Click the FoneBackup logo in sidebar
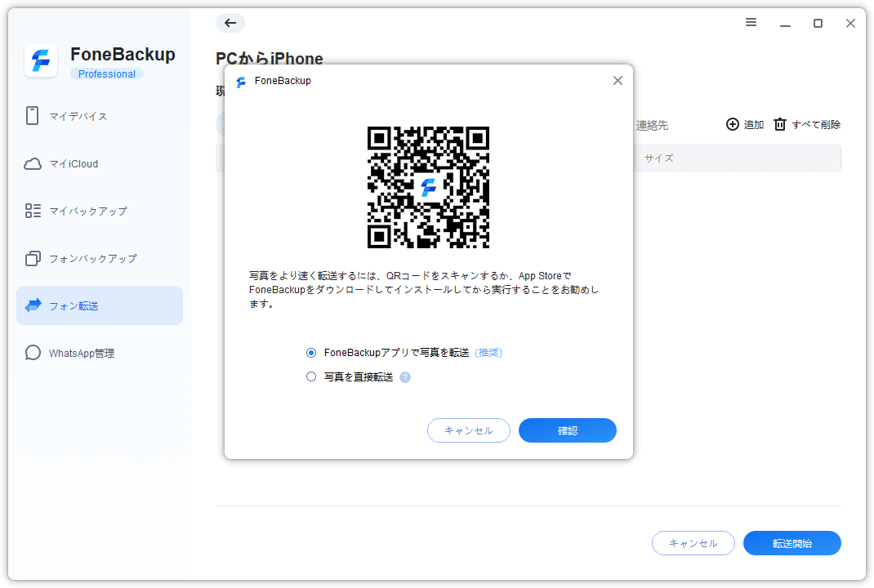The image size is (874, 588). point(41,60)
